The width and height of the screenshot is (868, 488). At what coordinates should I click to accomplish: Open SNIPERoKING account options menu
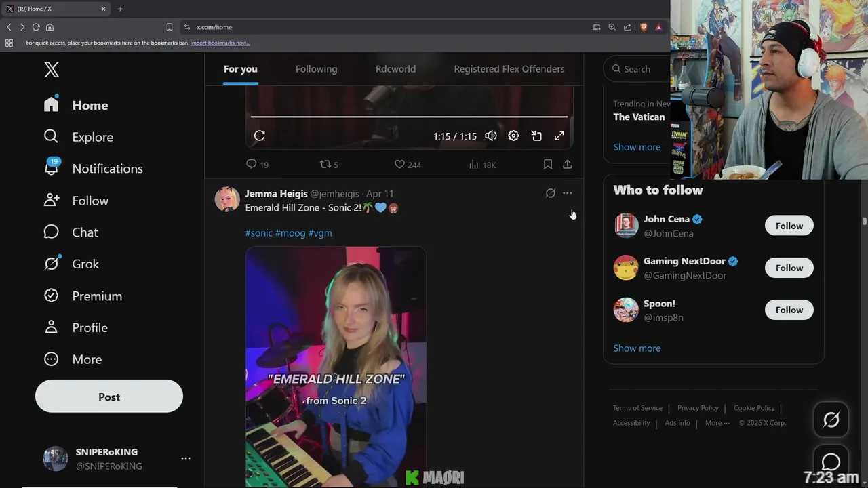(186, 458)
